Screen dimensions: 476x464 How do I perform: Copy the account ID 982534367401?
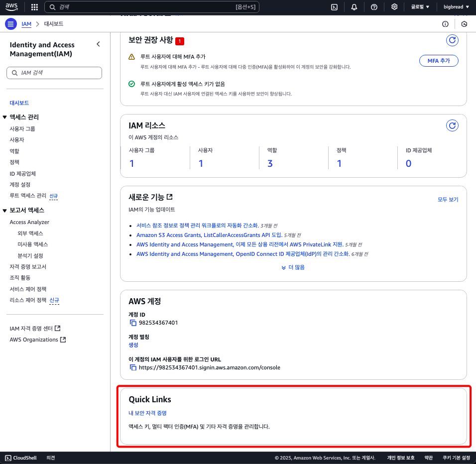point(133,323)
